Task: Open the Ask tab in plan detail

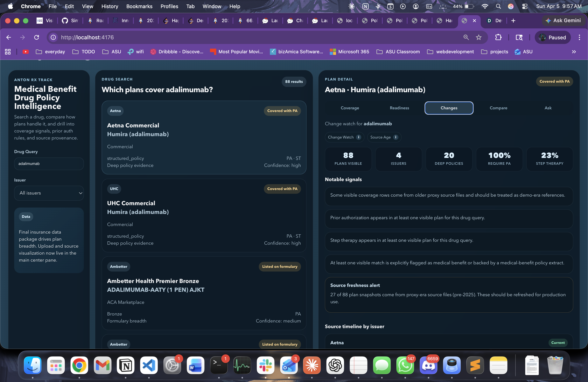Action: coord(548,108)
